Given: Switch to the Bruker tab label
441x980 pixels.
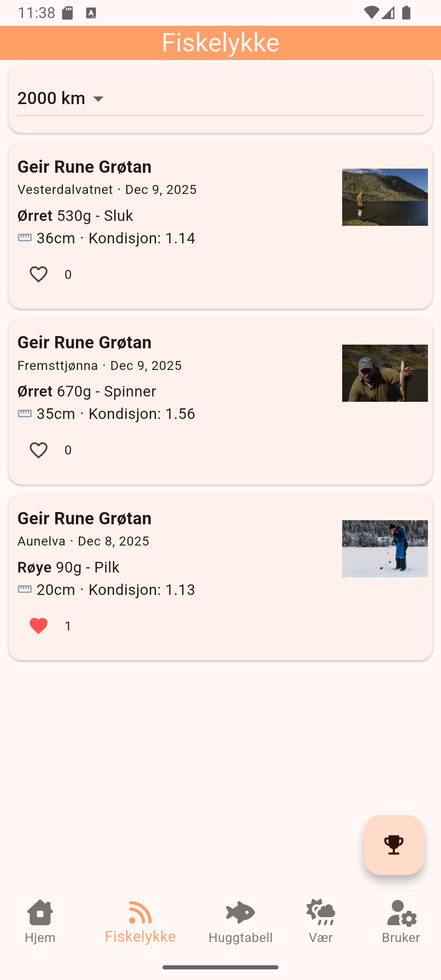Looking at the screenshot, I should [401, 938].
